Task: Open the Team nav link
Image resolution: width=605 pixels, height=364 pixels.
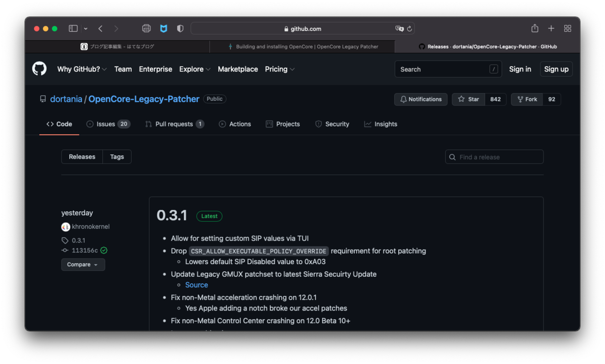Action: point(123,69)
